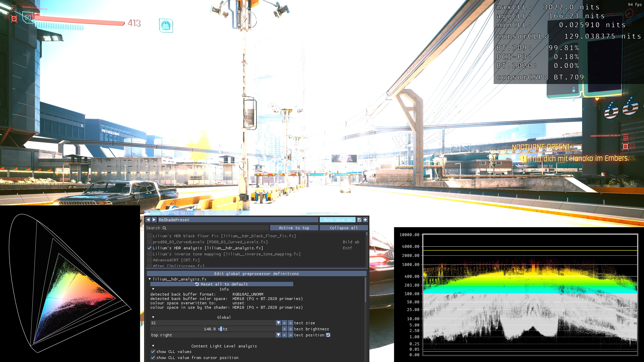The width and height of the screenshot is (644, 362).
Task: Adjust the text brightness 140.0 nits slider
Action: pos(216,329)
